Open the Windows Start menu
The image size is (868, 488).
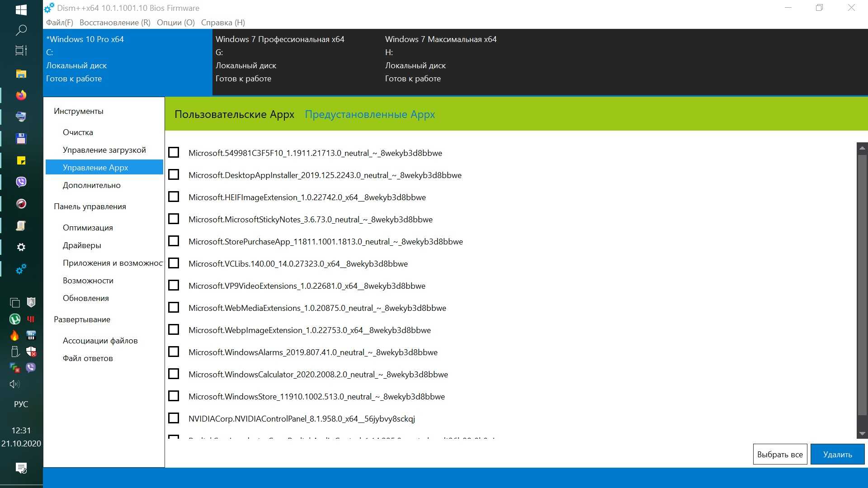[x=21, y=9]
